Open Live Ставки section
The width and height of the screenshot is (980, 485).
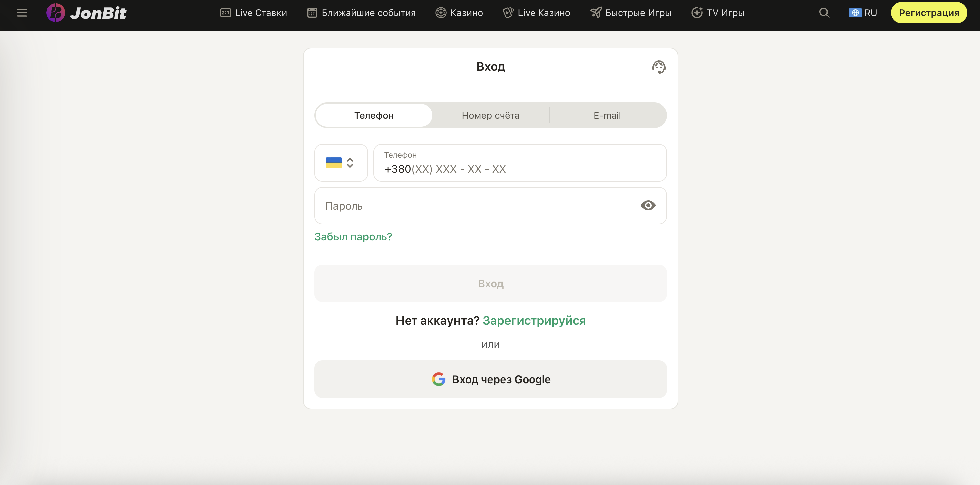[253, 12]
